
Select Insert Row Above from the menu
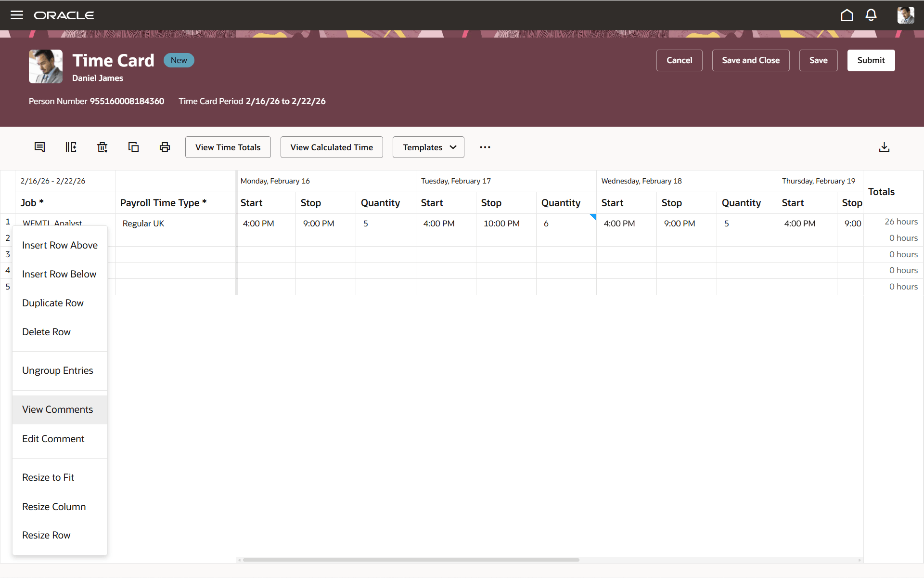click(x=60, y=245)
